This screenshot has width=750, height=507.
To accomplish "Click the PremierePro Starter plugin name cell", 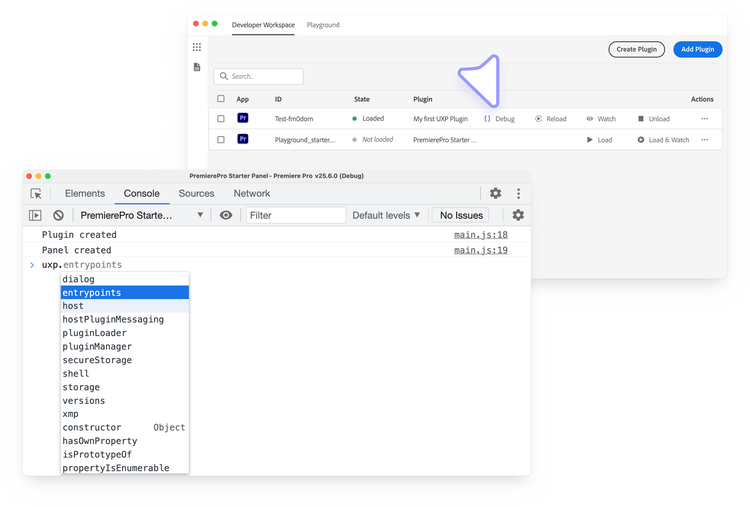I will [x=445, y=140].
